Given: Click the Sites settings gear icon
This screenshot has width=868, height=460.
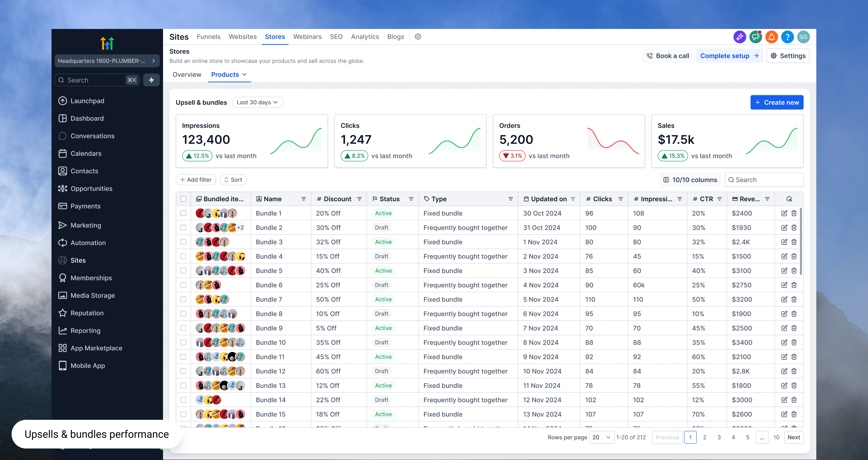Looking at the screenshot, I should coord(418,37).
